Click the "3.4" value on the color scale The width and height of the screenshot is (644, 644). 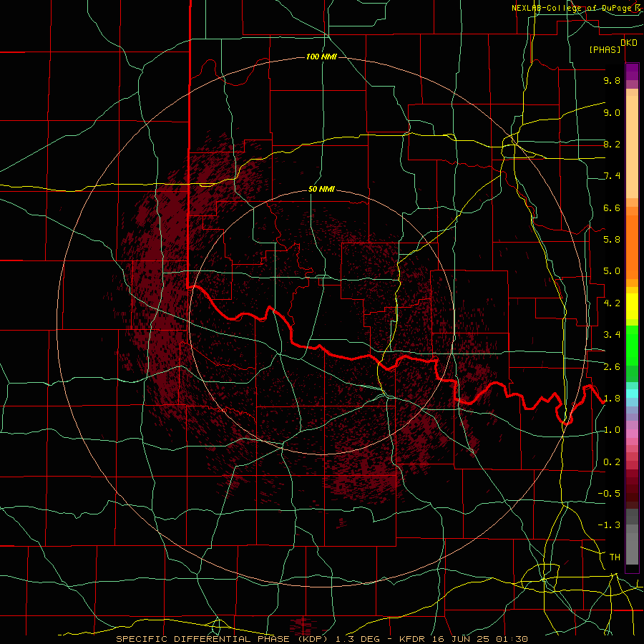pos(612,335)
